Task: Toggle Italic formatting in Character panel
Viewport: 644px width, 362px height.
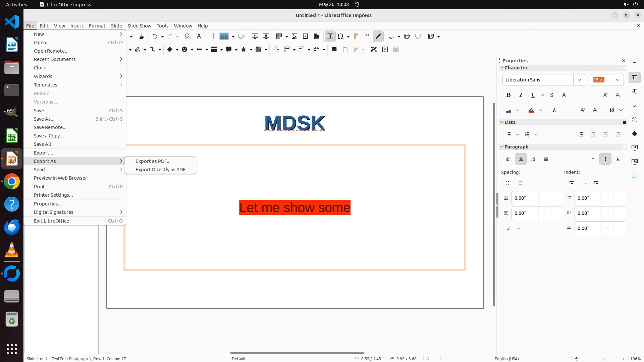Action: point(521,95)
